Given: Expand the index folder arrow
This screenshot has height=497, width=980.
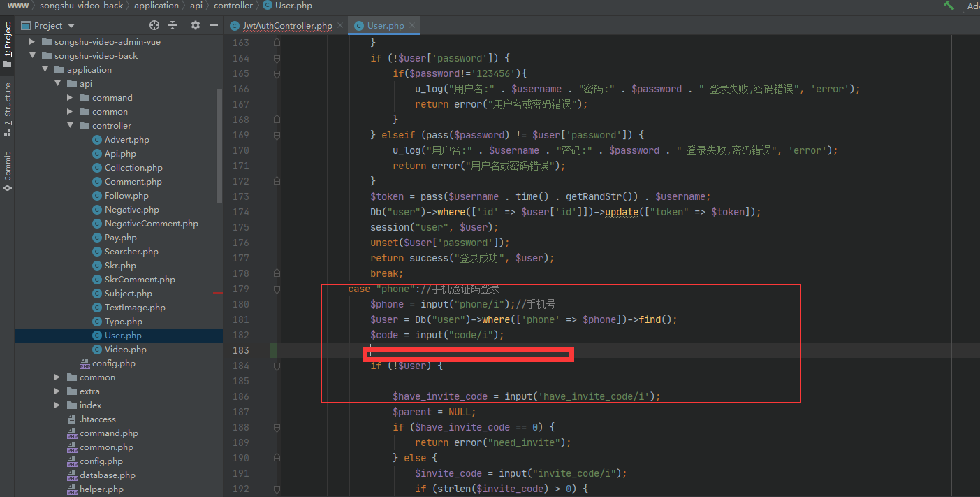Looking at the screenshot, I should [57, 405].
